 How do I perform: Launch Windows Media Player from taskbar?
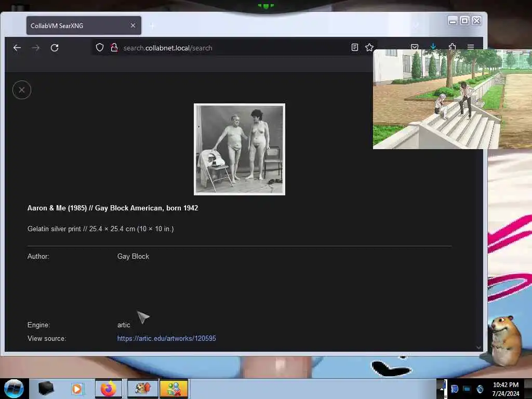point(77,389)
